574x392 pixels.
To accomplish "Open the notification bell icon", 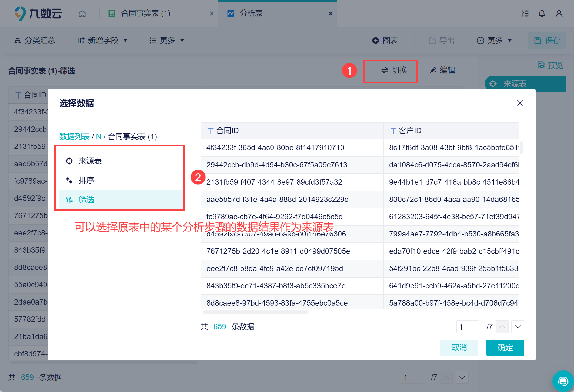I will point(542,13).
